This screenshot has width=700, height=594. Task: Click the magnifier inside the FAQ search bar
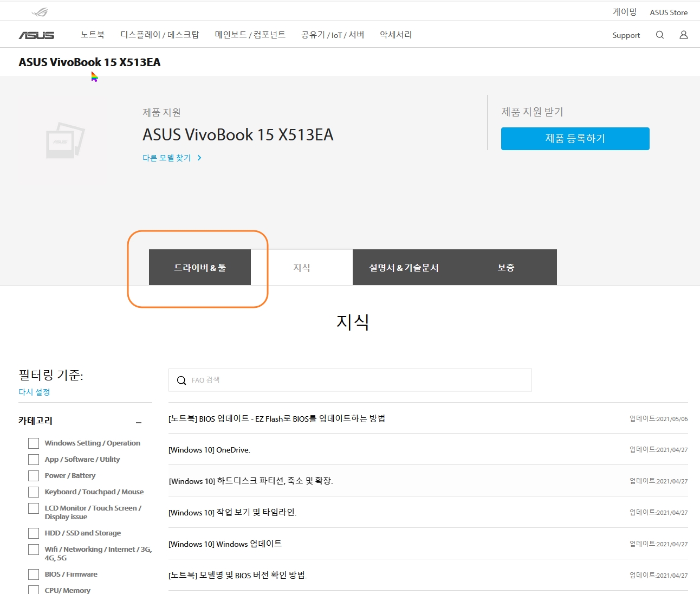pyautogui.click(x=181, y=380)
